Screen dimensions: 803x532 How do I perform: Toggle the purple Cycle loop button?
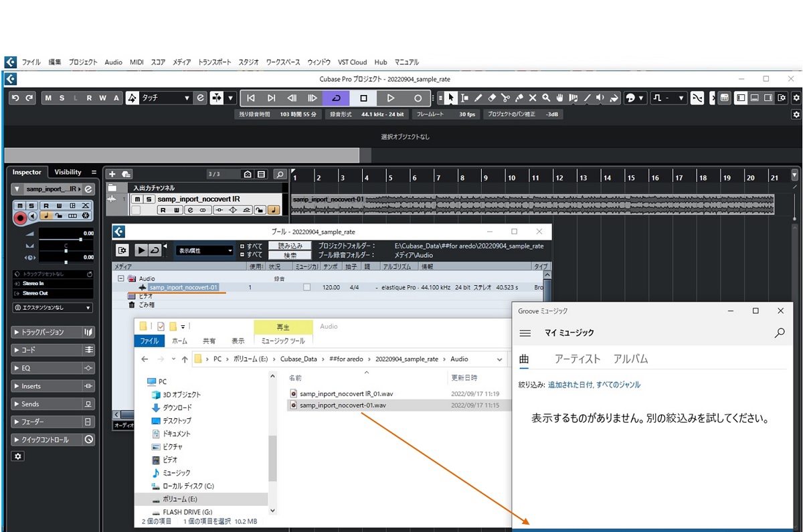[x=336, y=98]
